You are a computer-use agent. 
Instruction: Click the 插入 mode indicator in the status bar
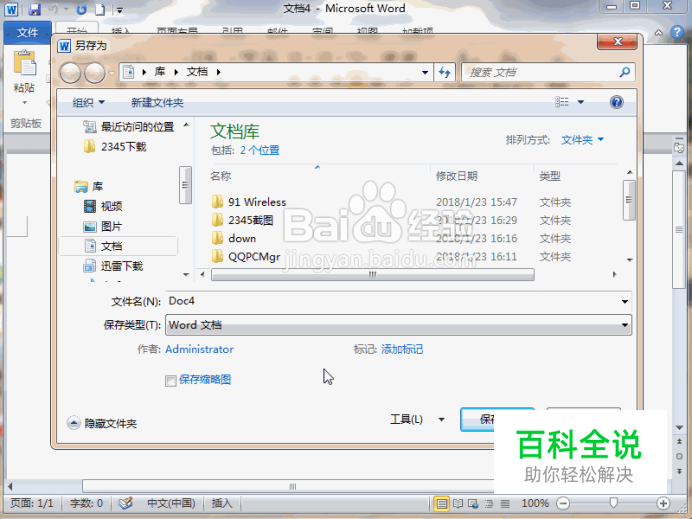click(x=222, y=503)
